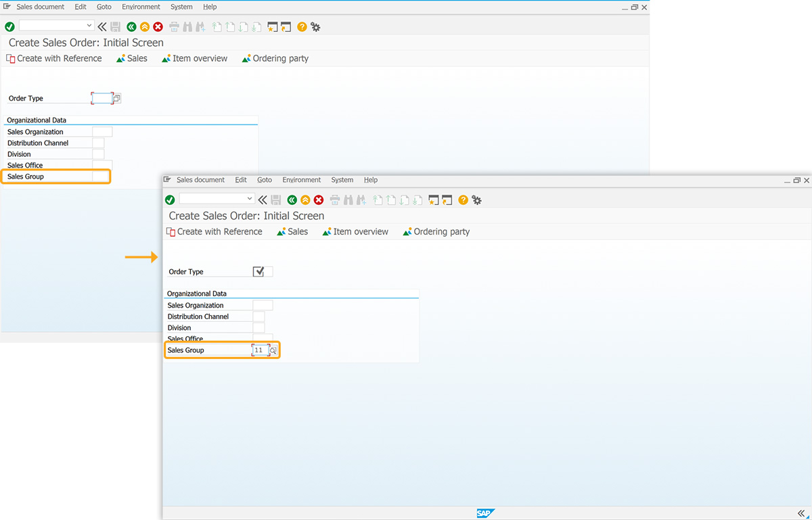Click Item overview button in front window
Image resolution: width=812 pixels, height=520 pixels.
click(x=355, y=232)
